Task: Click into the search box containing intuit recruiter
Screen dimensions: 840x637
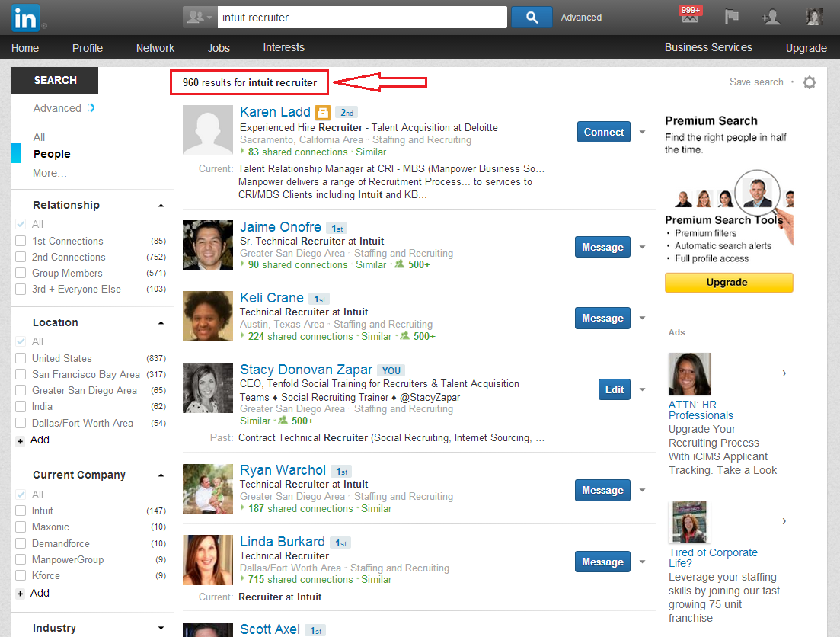Action: tap(363, 18)
